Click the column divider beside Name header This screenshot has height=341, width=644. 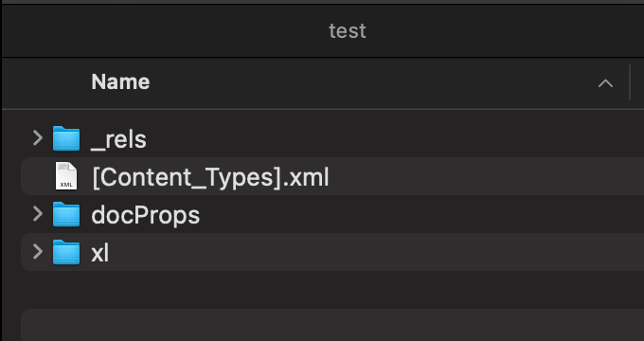[x=629, y=82]
